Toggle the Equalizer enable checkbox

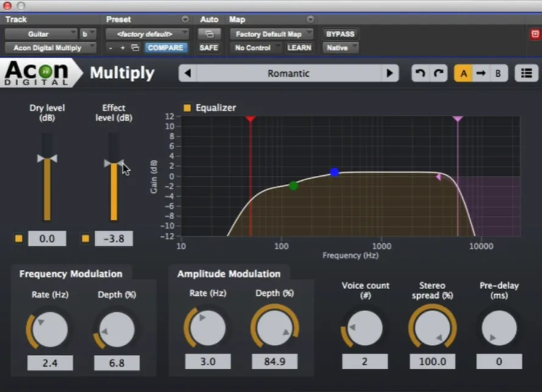click(x=187, y=108)
